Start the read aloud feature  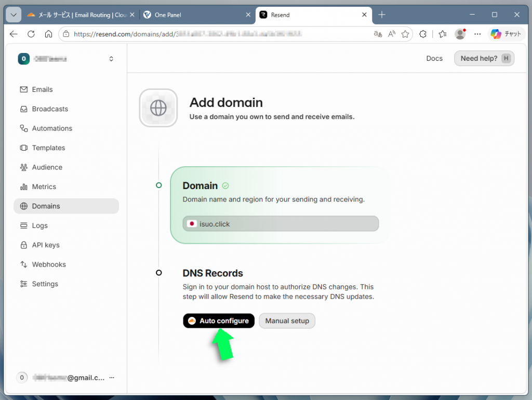click(392, 34)
